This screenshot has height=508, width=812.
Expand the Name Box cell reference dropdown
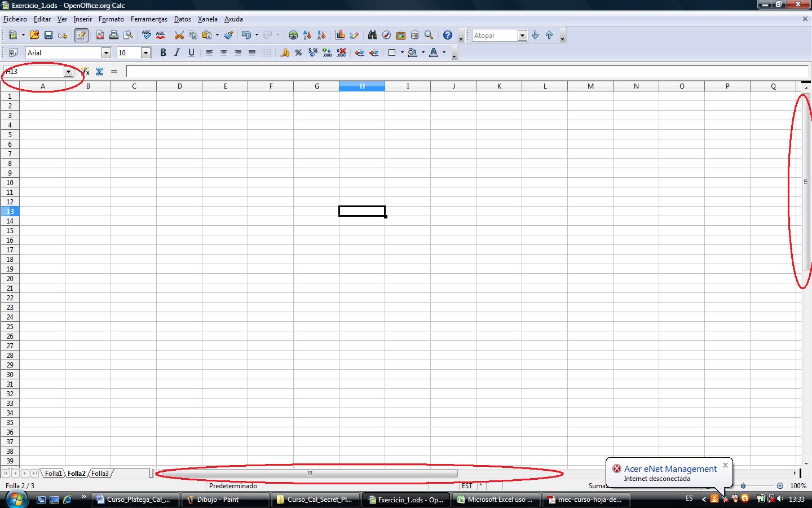click(68, 72)
